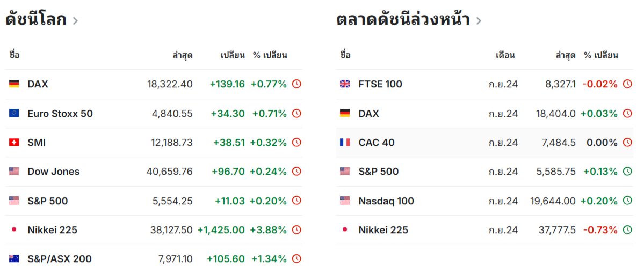Open the FTSE 100 futures link
The image size is (644, 267).
(x=380, y=84)
